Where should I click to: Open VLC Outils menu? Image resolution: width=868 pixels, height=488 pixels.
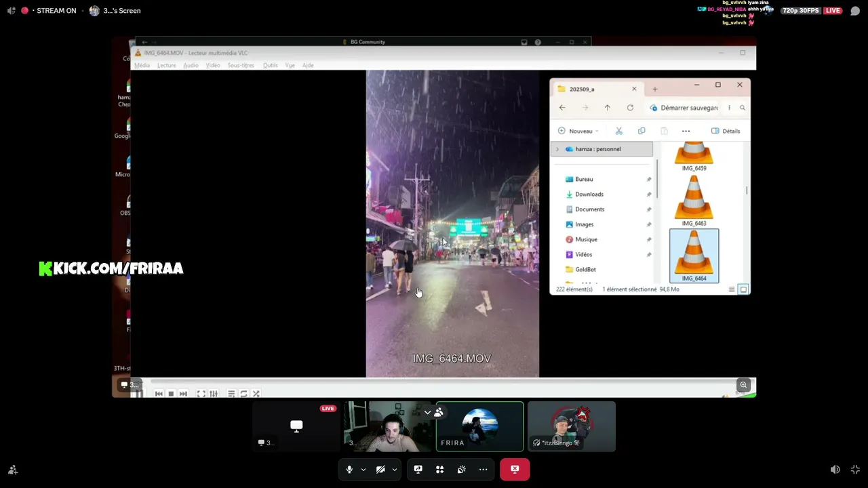pos(270,65)
